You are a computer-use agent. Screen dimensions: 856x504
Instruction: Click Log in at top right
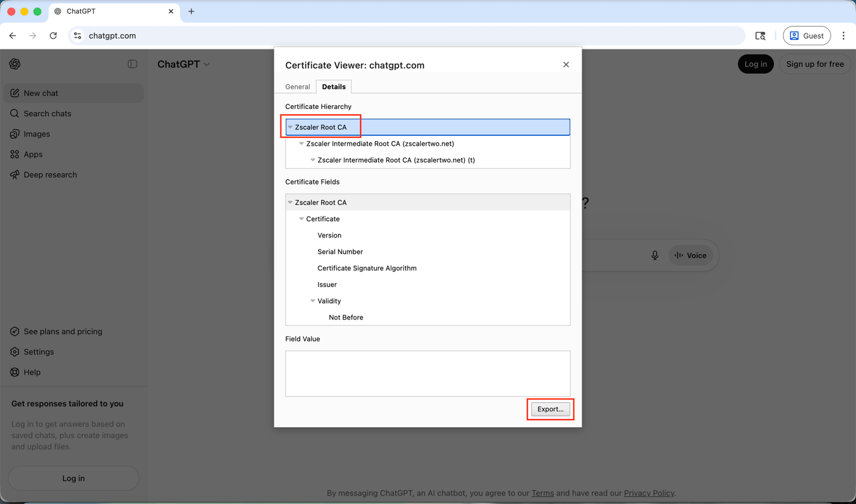click(x=756, y=64)
